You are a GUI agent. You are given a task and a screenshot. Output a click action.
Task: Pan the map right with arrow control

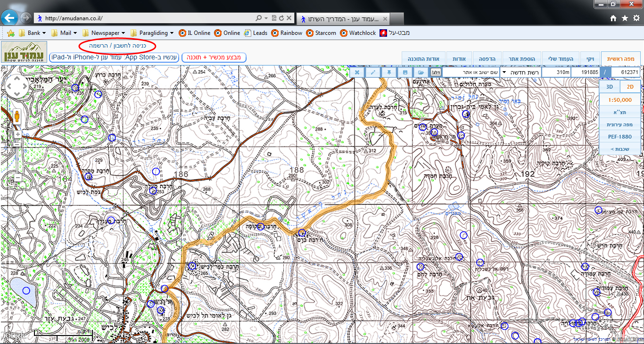(x=25, y=86)
